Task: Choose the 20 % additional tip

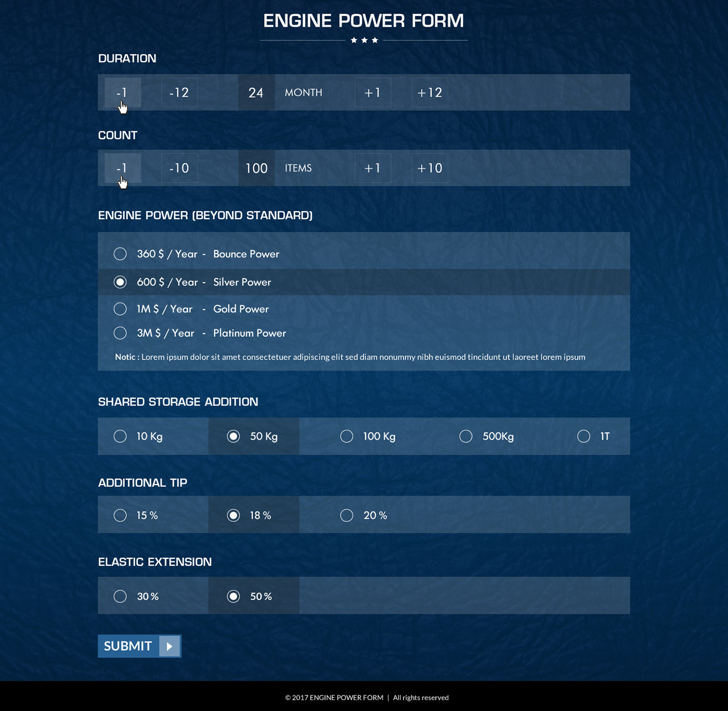Action: pos(347,515)
